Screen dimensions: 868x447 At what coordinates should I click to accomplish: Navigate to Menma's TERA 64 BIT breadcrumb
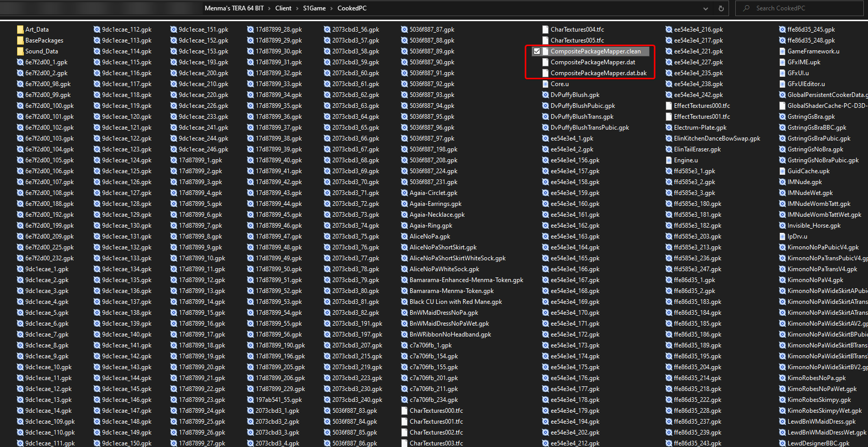(234, 8)
